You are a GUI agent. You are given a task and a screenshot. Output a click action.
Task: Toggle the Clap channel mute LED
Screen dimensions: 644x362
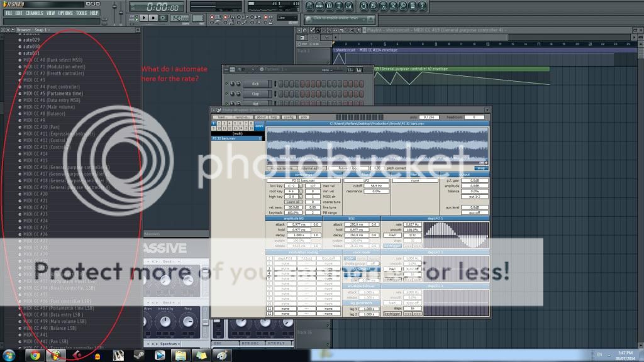(x=226, y=94)
